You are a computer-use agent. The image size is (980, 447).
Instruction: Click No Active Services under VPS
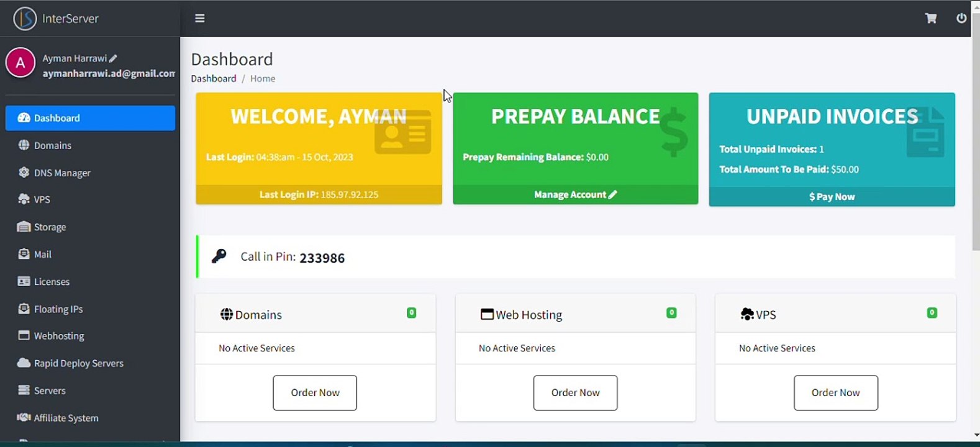[x=777, y=348]
